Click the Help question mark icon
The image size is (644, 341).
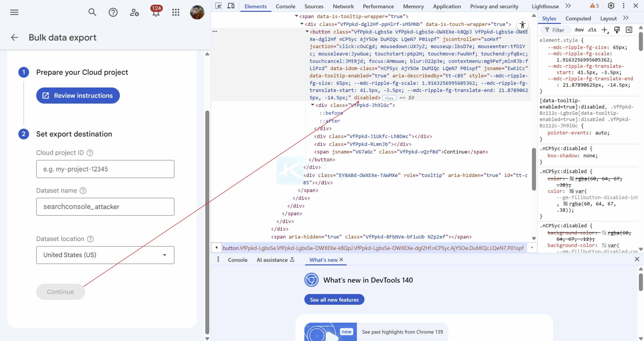coord(113,12)
